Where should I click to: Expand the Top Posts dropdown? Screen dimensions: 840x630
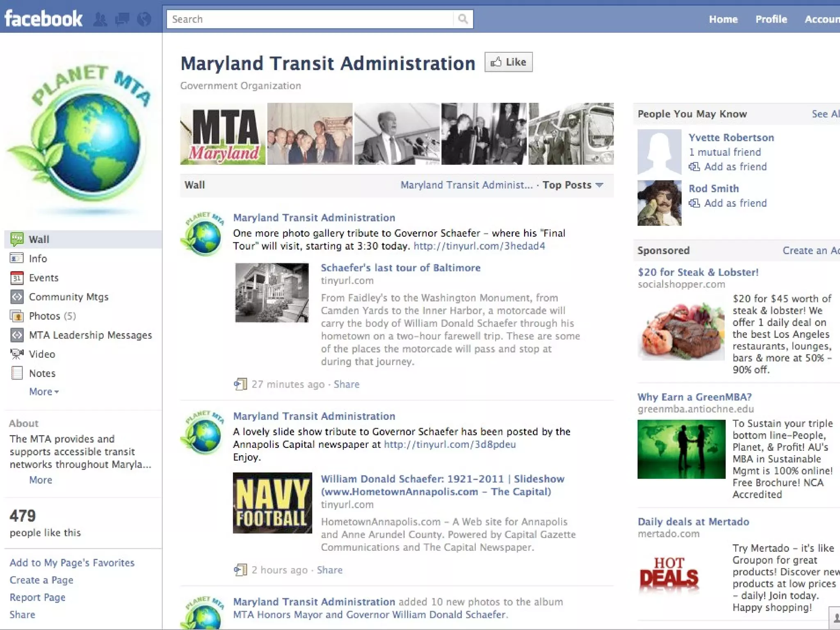573,185
